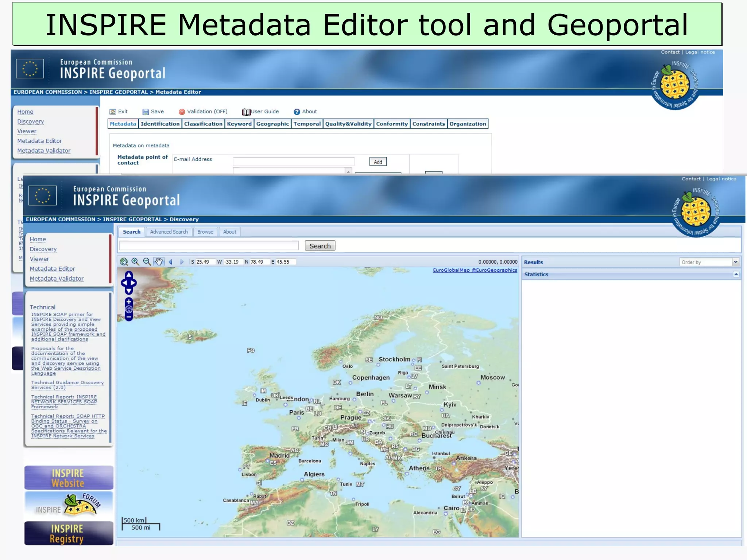This screenshot has height=560, width=747.
Task: Collapse the Statistics panel
Action: click(x=736, y=274)
